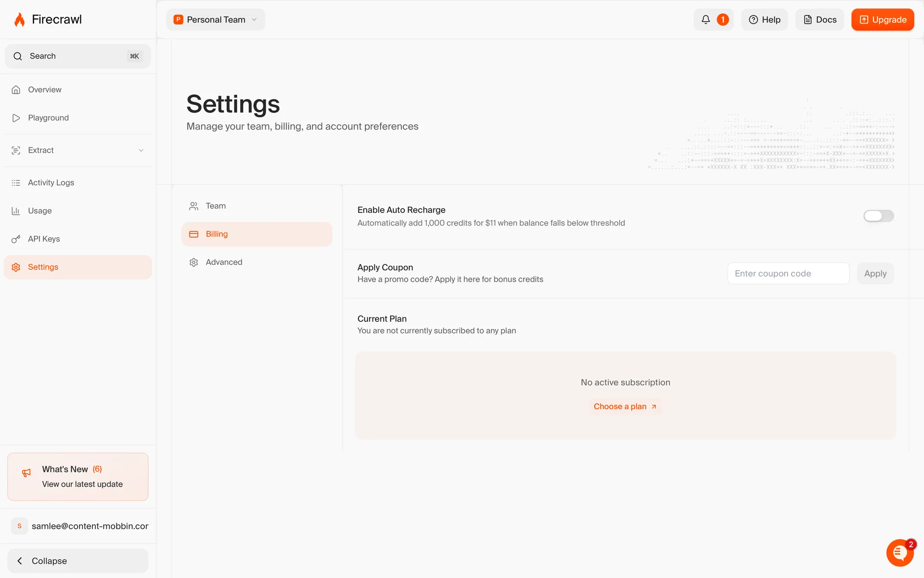The height and width of the screenshot is (578, 924).
Task: Follow the Choose a plan link
Action: point(625,407)
